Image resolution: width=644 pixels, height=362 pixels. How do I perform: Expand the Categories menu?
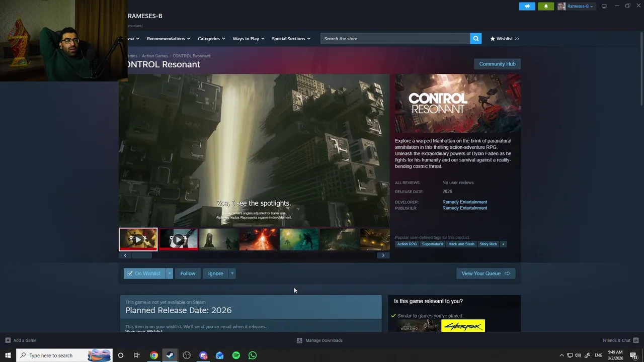click(211, 39)
